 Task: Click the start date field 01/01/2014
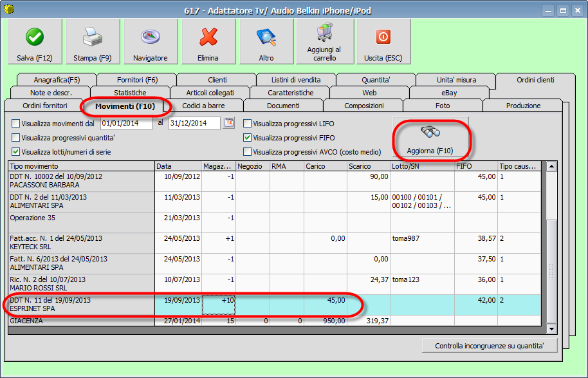(x=126, y=123)
